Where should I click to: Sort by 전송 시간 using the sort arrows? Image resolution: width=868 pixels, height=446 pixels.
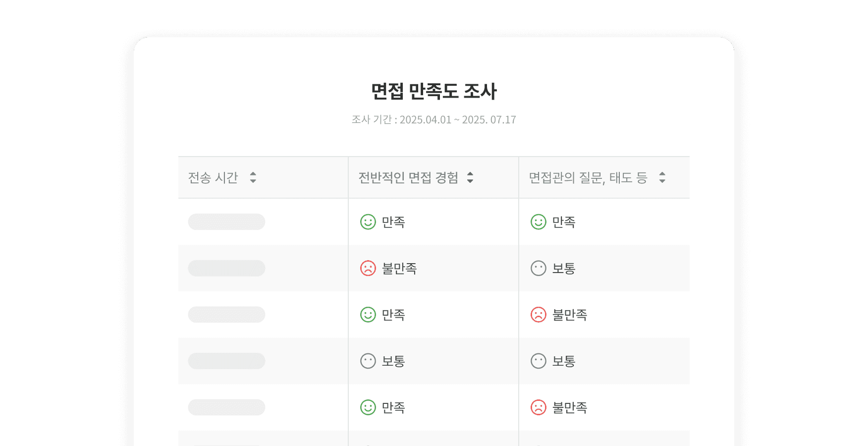coord(253,177)
